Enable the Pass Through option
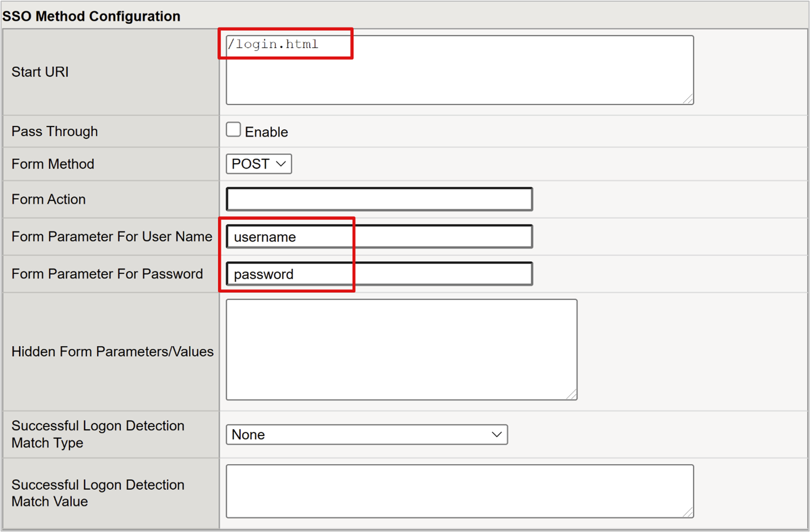 (233, 129)
